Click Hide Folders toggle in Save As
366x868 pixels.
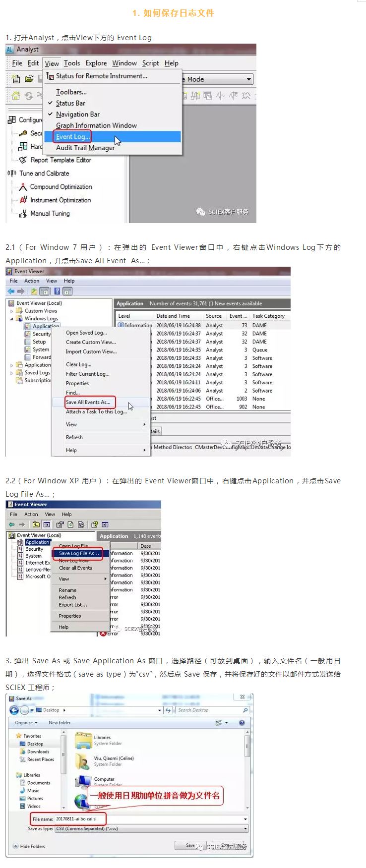(x=29, y=846)
